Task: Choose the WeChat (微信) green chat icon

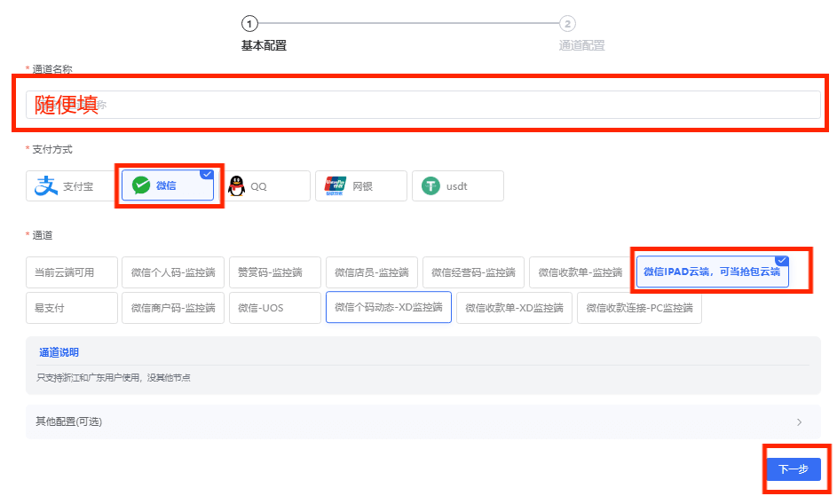Action: tap(141, 185)
